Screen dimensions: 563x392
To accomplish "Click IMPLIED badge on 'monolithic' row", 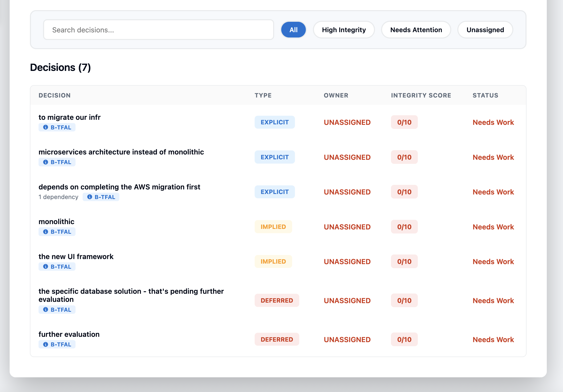I will coord(273,227).
